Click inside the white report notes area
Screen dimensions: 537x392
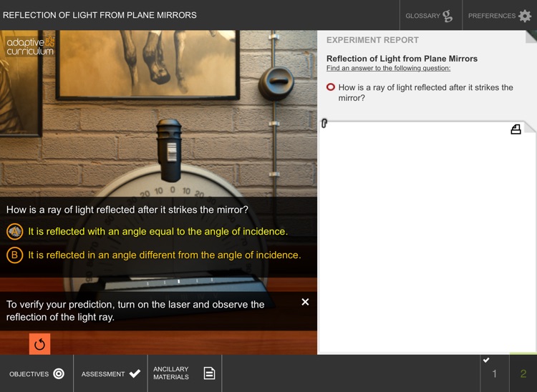tap(427, 237)
